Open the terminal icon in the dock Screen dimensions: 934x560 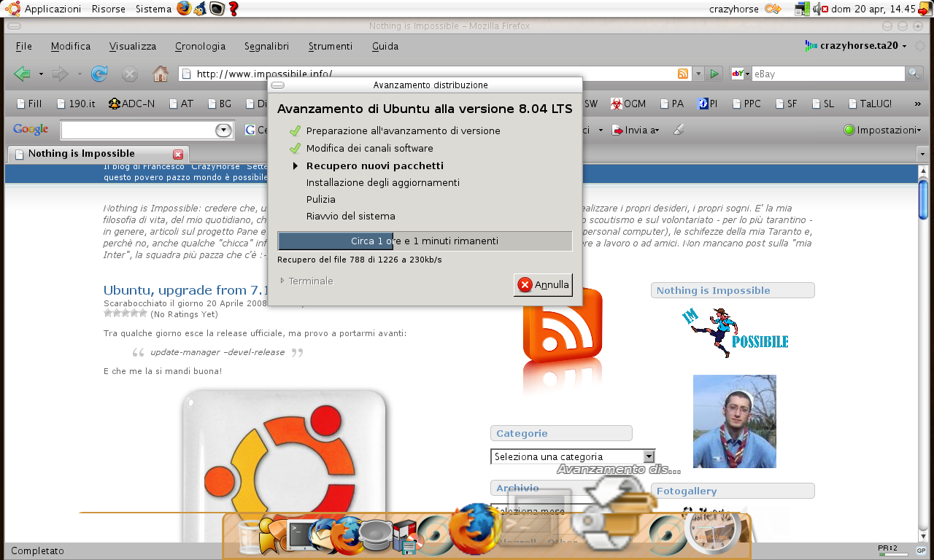[x=299, y=535]
